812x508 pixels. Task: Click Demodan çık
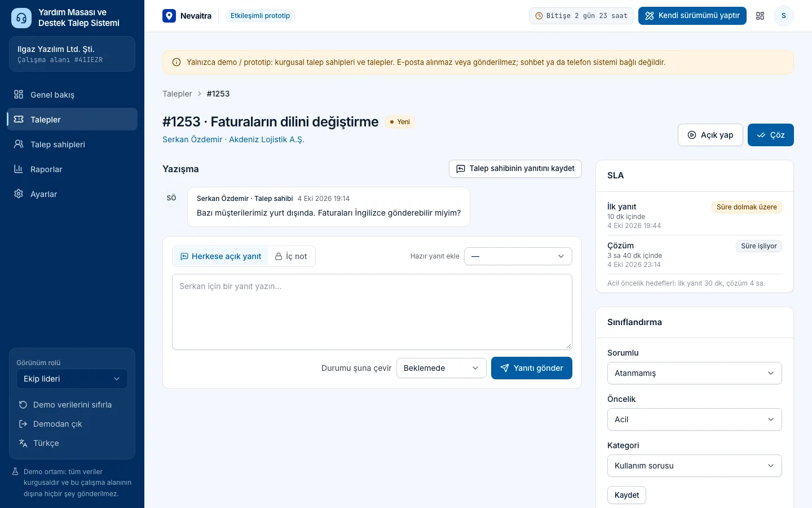click(72, 424)
